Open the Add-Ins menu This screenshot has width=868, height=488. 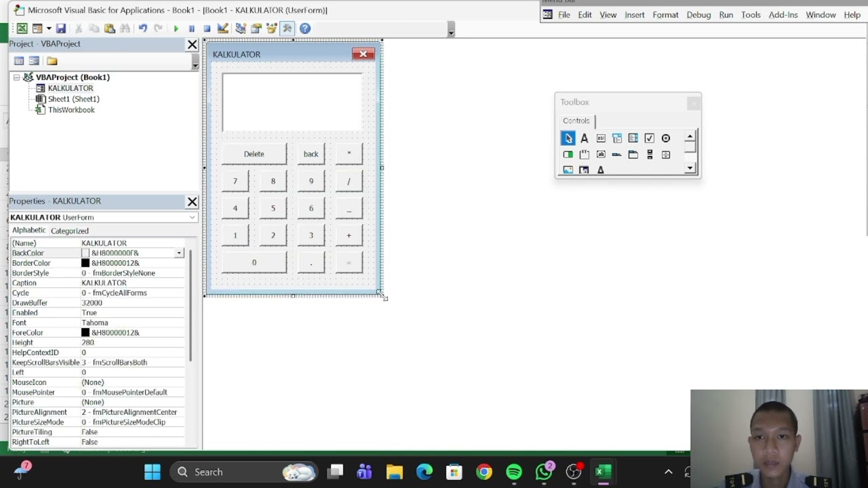pos(783,15)
